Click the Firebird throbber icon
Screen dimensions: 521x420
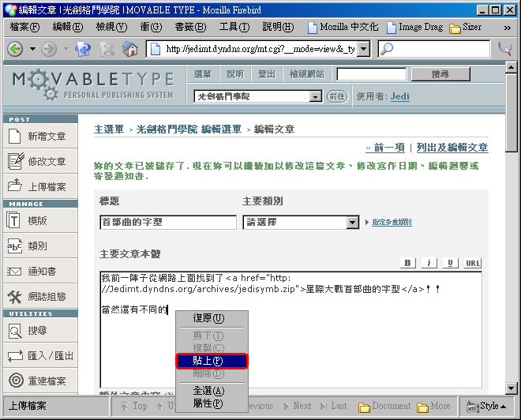504,49
